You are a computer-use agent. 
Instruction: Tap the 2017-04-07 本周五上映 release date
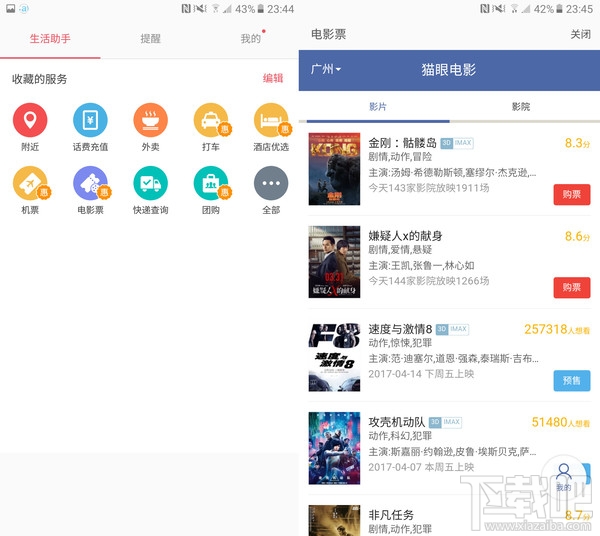(421, 467)
